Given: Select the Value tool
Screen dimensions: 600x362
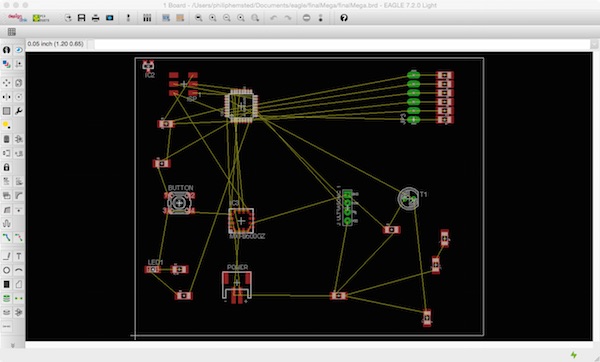Looking at the screenshot, I should tap(18, 181).
